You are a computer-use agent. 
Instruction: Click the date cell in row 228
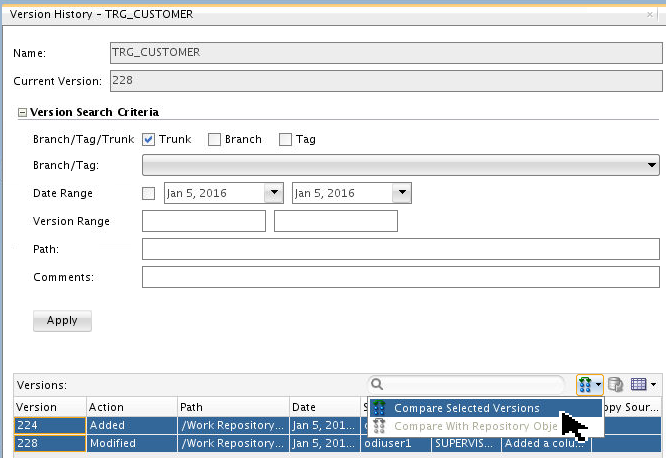pos(325,443)
